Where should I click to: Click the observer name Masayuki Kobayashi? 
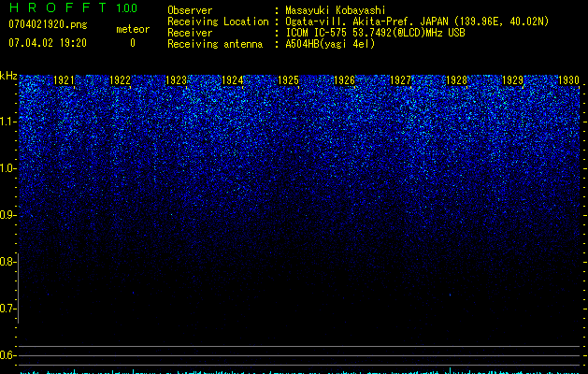pos(336,10)
